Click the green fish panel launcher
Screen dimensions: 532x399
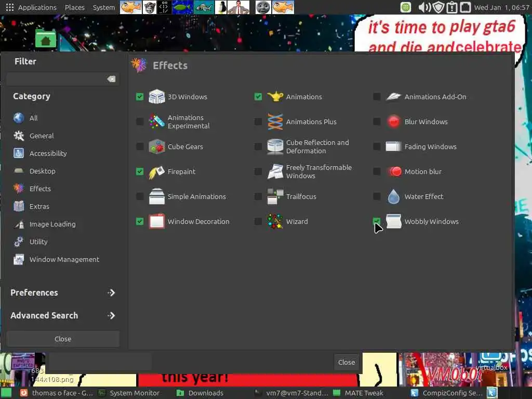coord(183,7)
